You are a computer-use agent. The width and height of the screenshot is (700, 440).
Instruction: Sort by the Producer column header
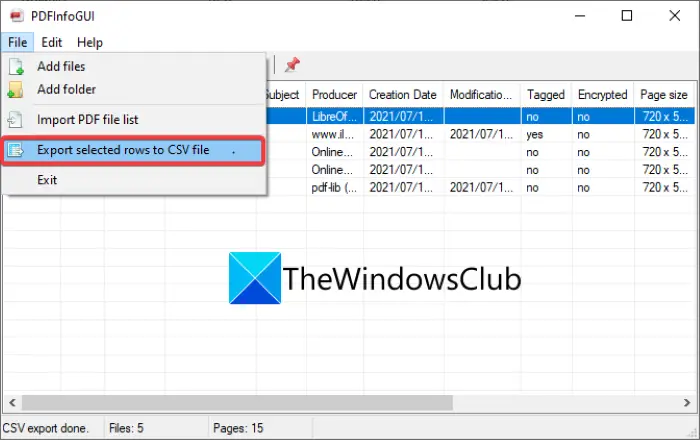tap(335, 95)
